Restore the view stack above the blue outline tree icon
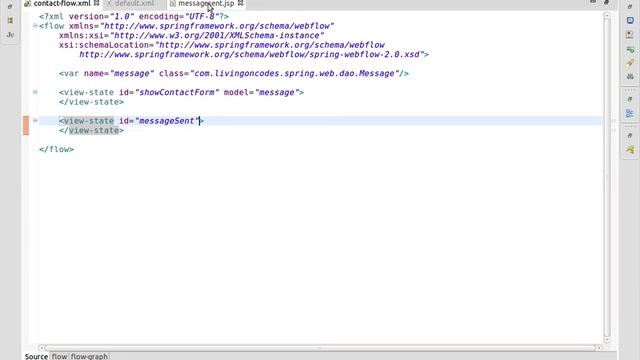 [x=630, y=99]
